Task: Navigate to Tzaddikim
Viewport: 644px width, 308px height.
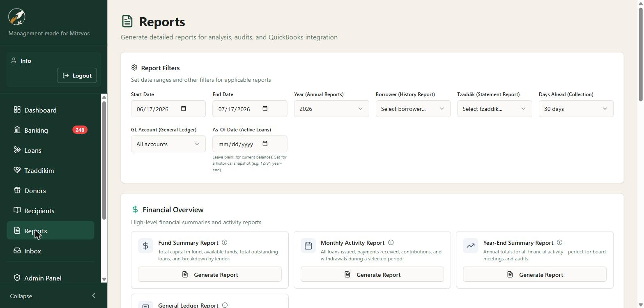Action: tap(50, 170)
